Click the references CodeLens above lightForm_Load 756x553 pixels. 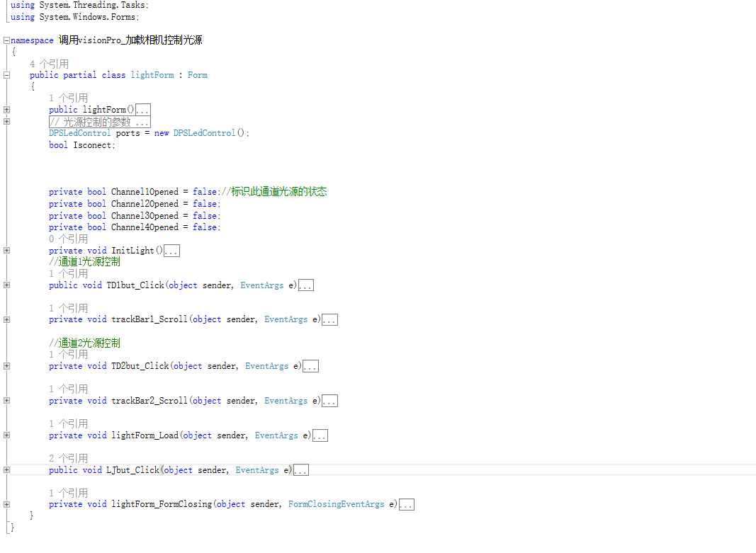[x=69, y=424]
